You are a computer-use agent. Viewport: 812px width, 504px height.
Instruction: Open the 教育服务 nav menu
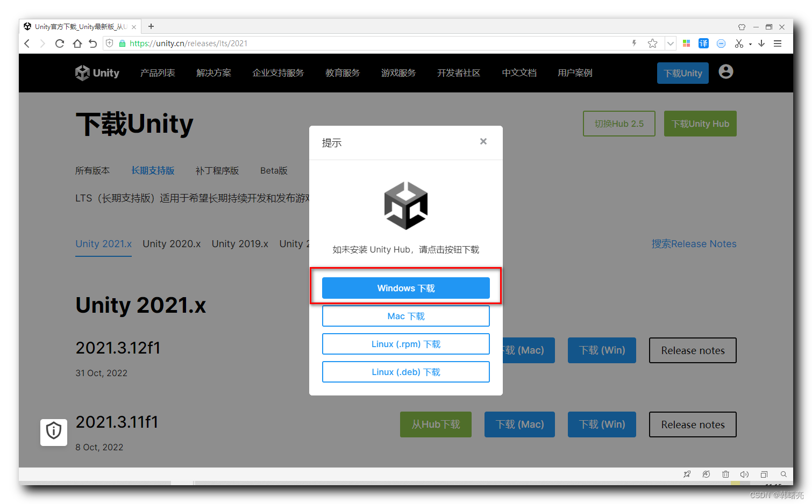pyautogui.click(x=343, y=73)
